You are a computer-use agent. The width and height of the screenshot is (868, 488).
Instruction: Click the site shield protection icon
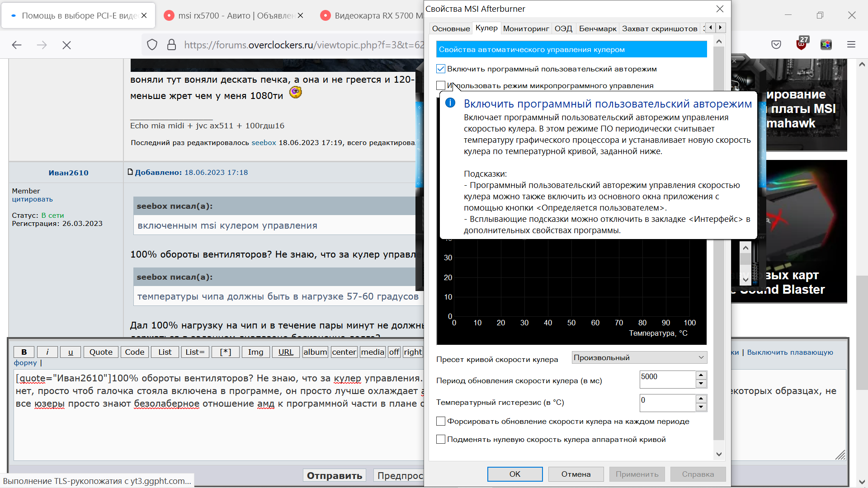click(x=152, y=45)
